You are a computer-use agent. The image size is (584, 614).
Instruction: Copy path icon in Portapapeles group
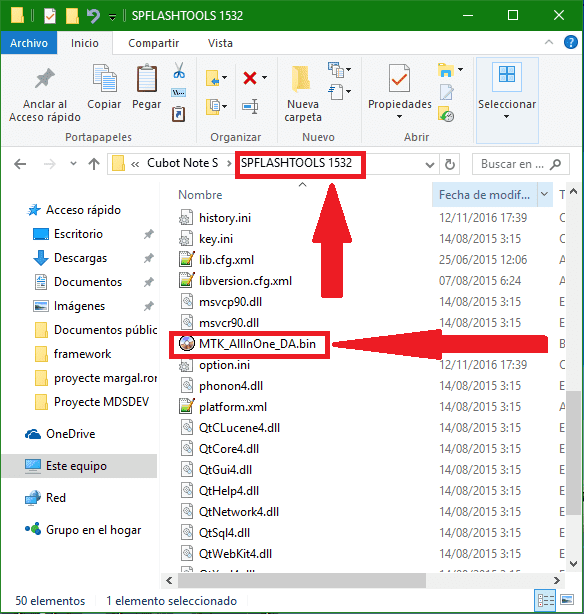click(179, 93)
